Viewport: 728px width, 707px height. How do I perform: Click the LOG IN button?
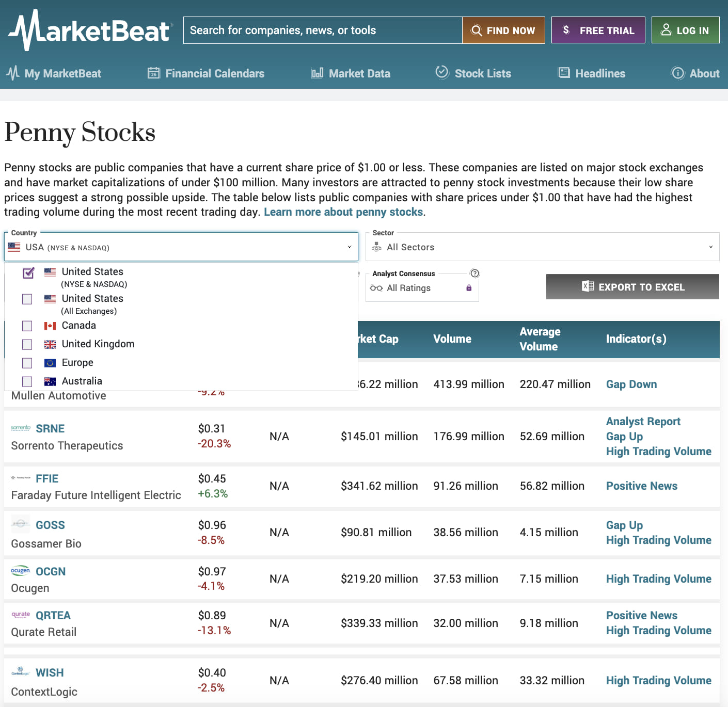[x=686, y=30]
